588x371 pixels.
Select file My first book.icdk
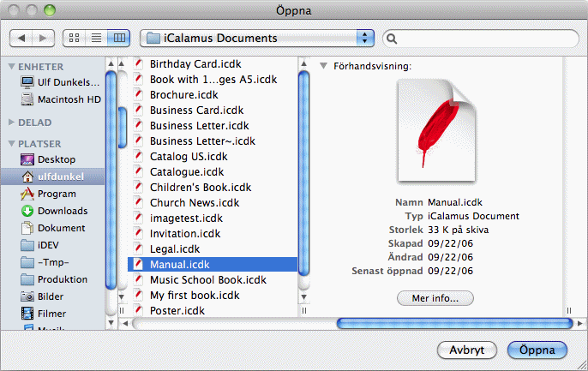click(x=213, y=296)
